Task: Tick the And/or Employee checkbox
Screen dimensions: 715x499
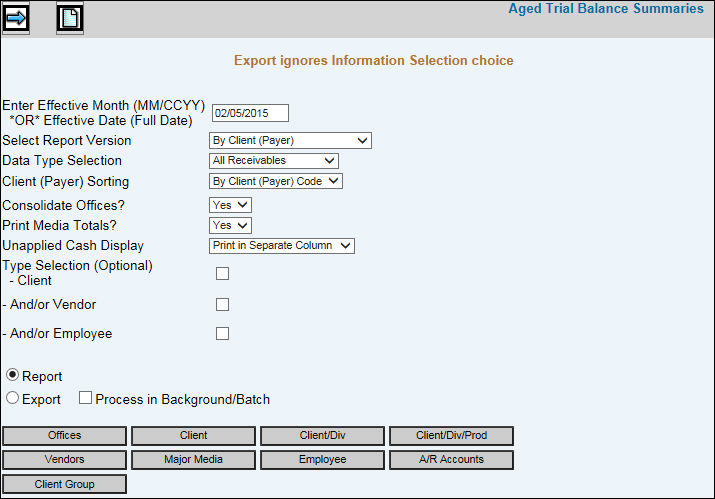Action: coord(223,333)
